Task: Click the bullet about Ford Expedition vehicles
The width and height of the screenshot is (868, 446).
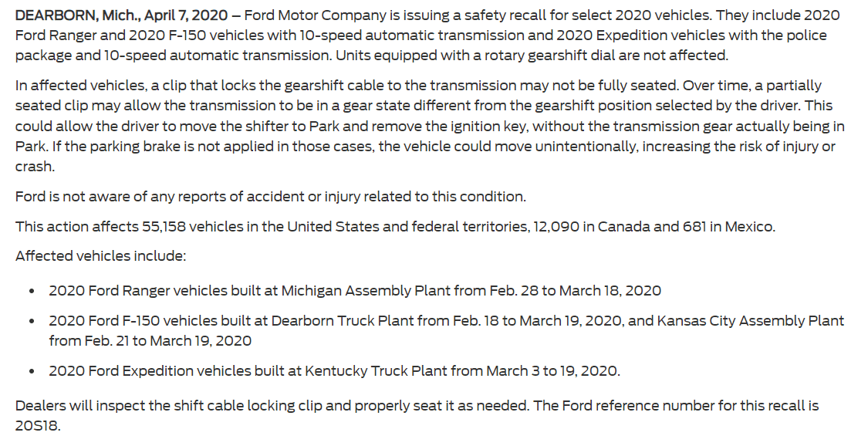Action: 334,370
